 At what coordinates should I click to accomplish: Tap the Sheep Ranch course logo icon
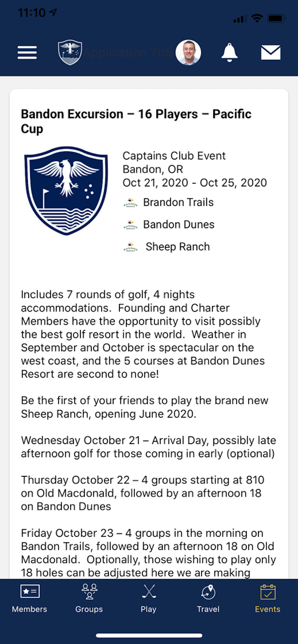[130, 247]
